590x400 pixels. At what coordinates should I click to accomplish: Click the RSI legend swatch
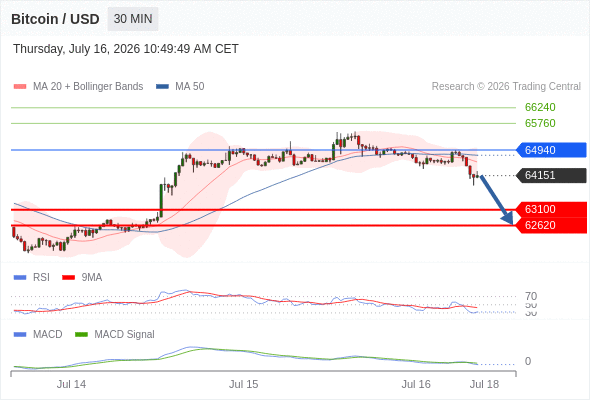(x=20, y=278)
